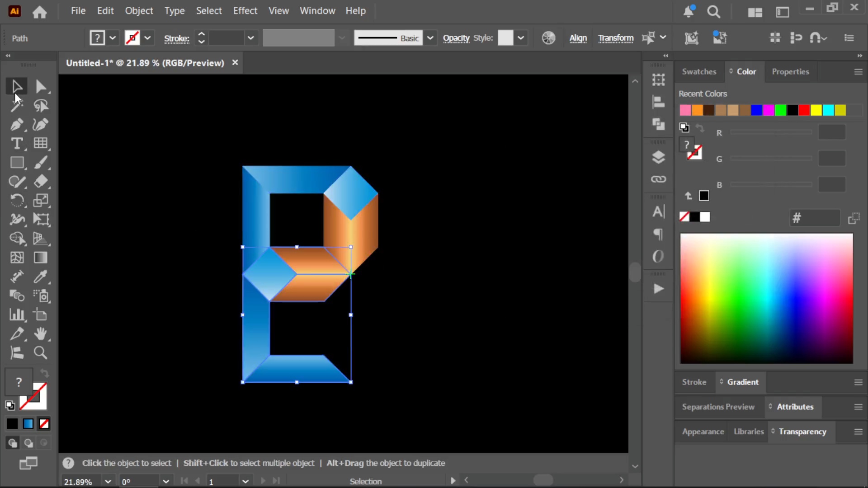Expand the Stroke weight dropdown
Screen dimensions: 868x488
[x=250, y=38]
